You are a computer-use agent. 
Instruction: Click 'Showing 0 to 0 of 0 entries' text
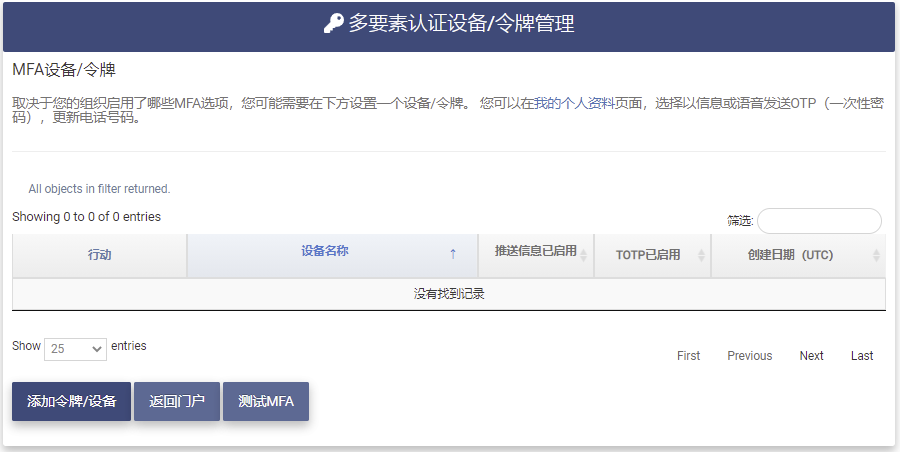click(x=86, y=217)
